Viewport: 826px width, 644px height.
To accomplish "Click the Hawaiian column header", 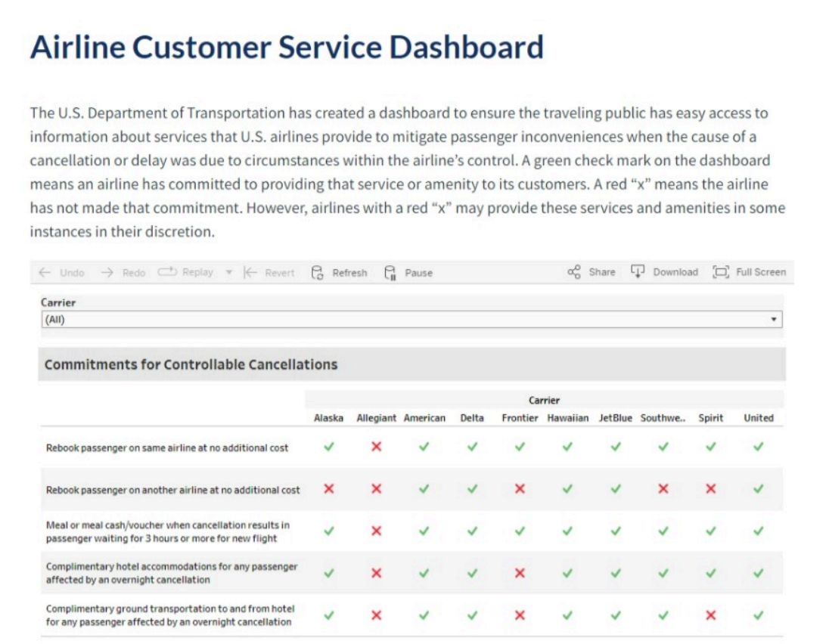I will point(568,418).
